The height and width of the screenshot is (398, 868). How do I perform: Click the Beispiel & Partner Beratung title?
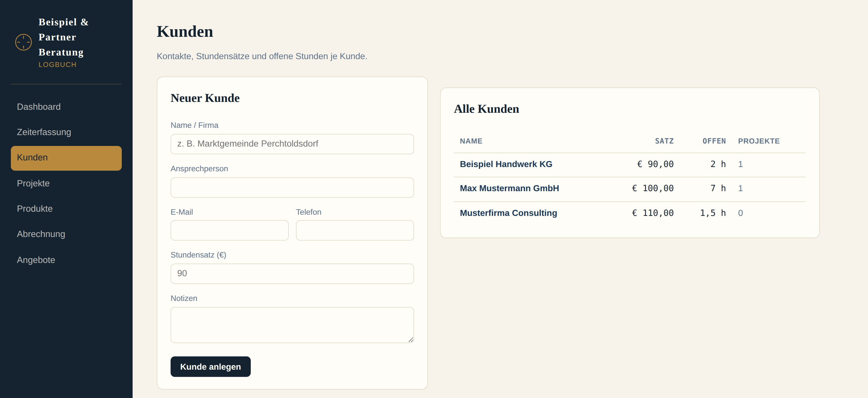[x=63, y=37]
